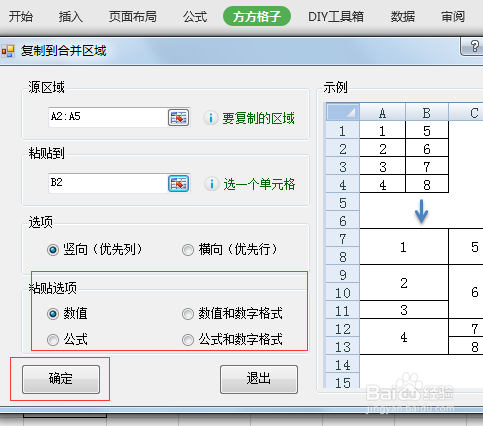Viewport: 483px width, 426px height.
Task: Click the example image column B header
Action: (427, 112)
